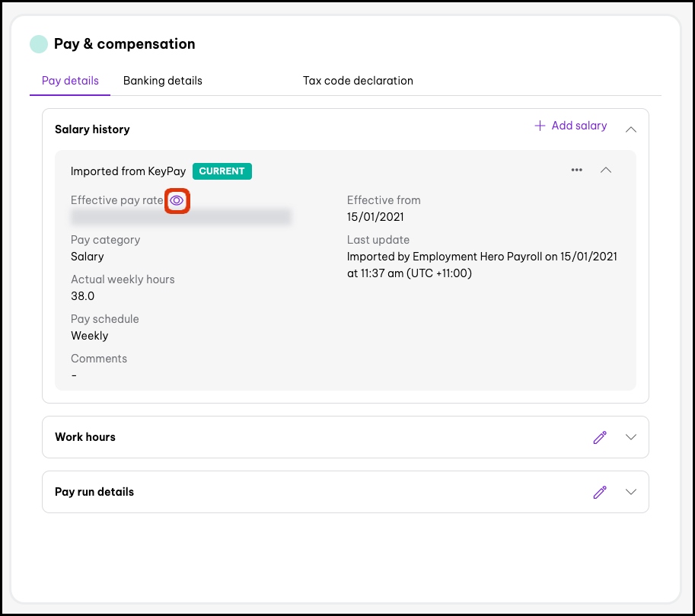
Task: Click the blurred pay rate value
Action: click(181, 218)
